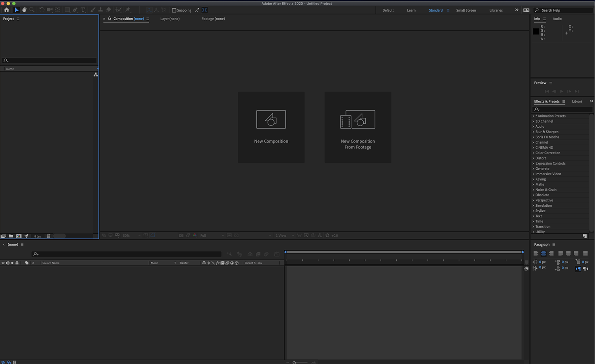Align paragraph text left

(x=536, y=254)
